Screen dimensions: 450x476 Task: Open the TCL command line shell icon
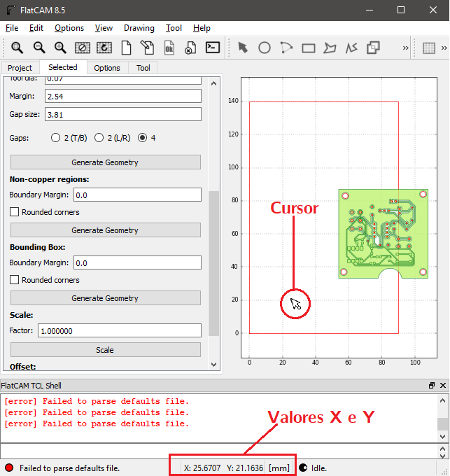click(x=213, y=48)
